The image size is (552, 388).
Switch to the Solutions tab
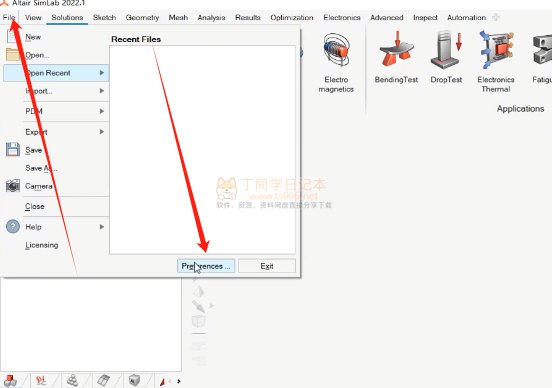pyautogui.click(x=67, y=18)
